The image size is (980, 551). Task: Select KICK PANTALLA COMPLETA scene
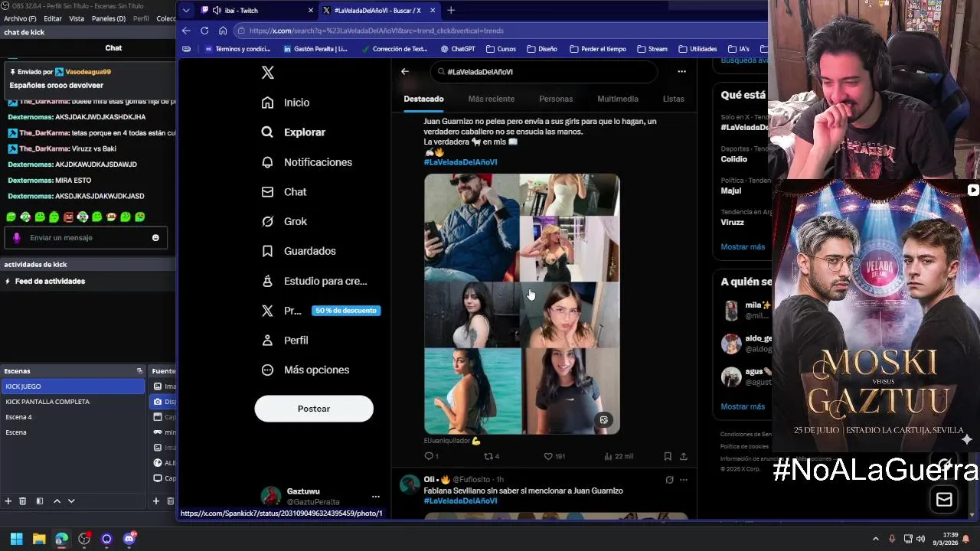(x=47, y=402)
